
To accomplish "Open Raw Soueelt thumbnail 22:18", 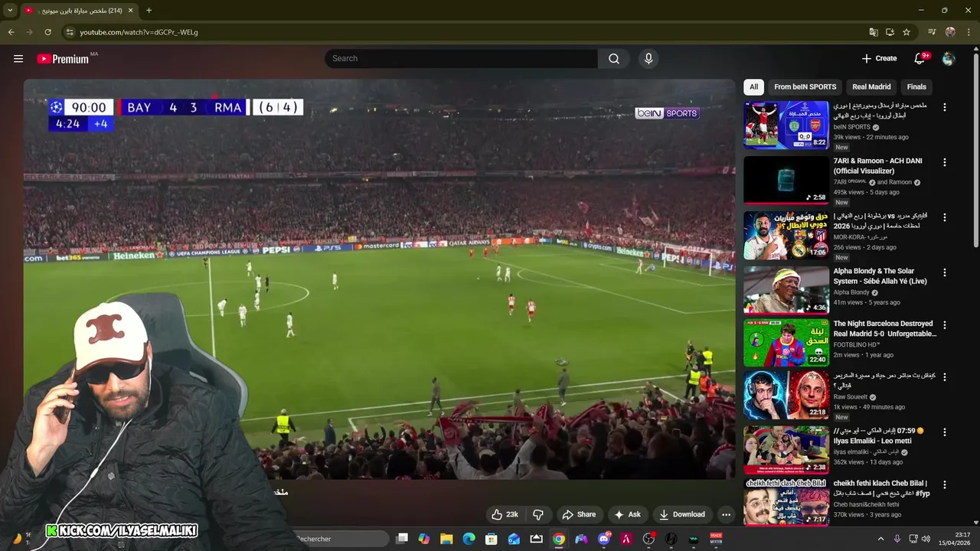I will point(786,396).
